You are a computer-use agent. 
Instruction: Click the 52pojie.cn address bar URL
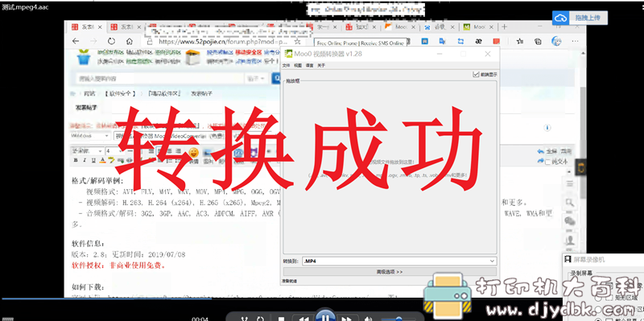point(223,42)
